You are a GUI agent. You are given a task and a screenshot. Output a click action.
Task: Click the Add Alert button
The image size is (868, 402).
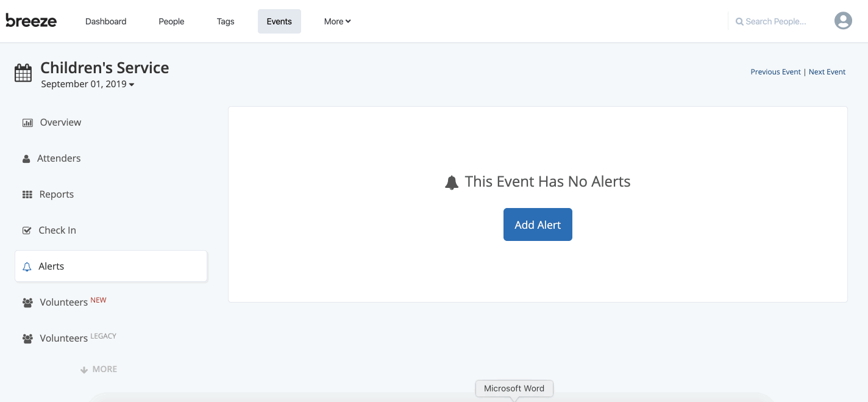[x=538, y=224]
